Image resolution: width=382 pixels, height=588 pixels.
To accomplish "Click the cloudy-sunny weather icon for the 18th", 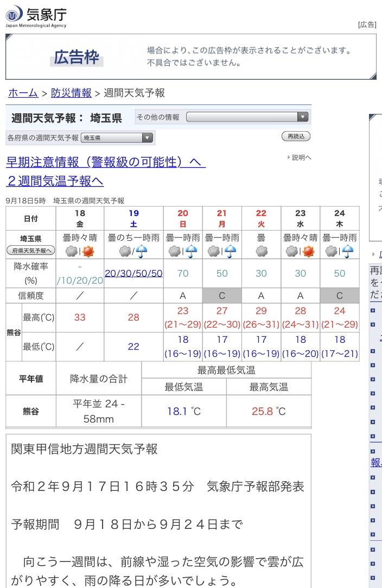I will (80, 251).
